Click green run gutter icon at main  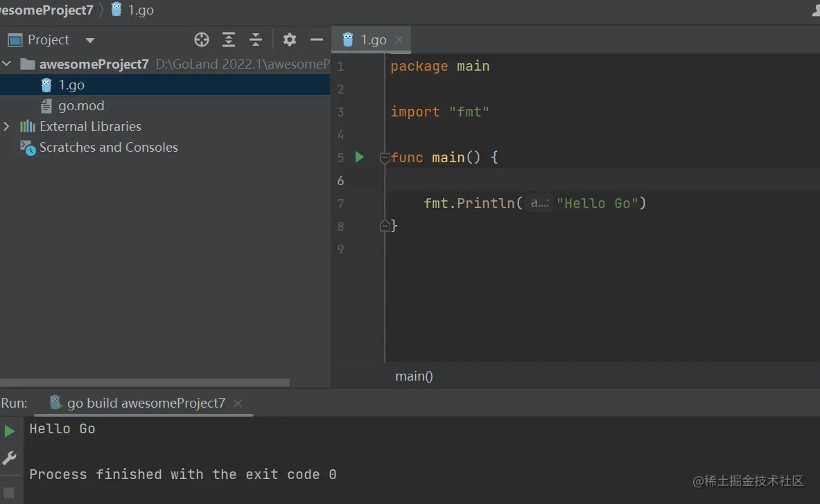pyautogui.click(x=359, y=157)
